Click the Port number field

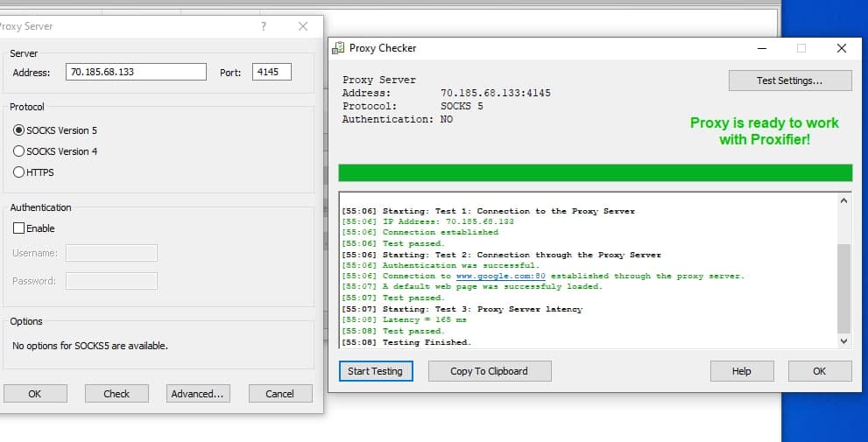[272, 72]
